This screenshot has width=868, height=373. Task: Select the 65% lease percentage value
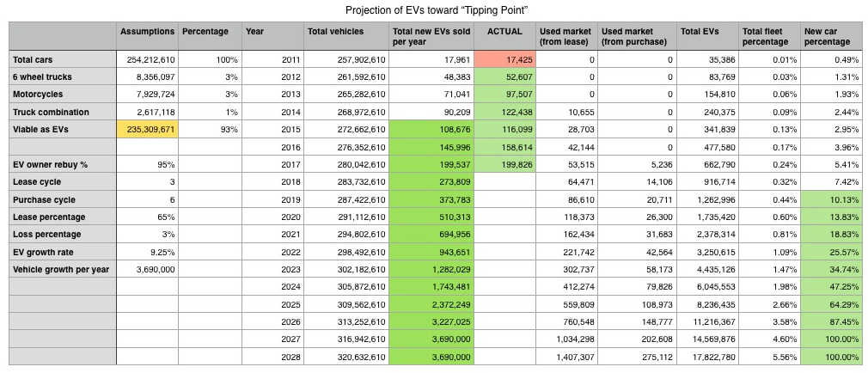pos(148,217)
